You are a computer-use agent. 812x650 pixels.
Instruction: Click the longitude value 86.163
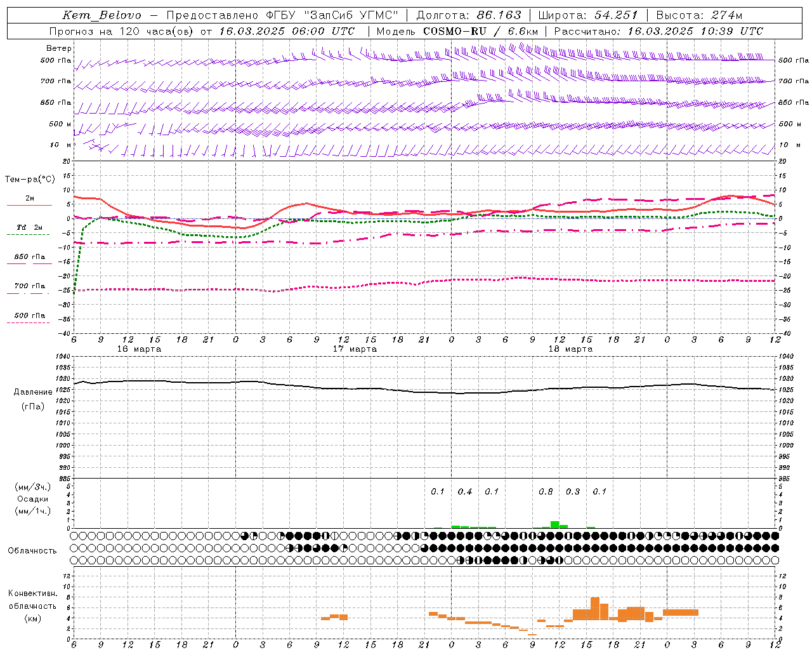499,15
